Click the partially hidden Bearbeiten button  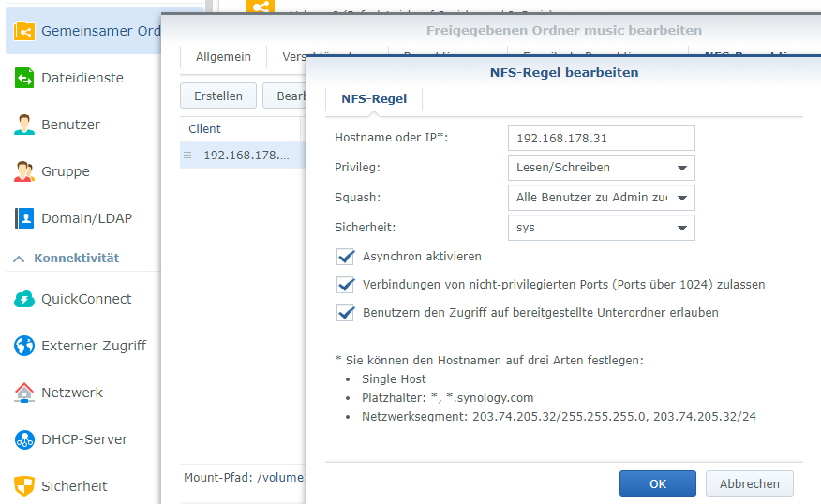point(285,96)
